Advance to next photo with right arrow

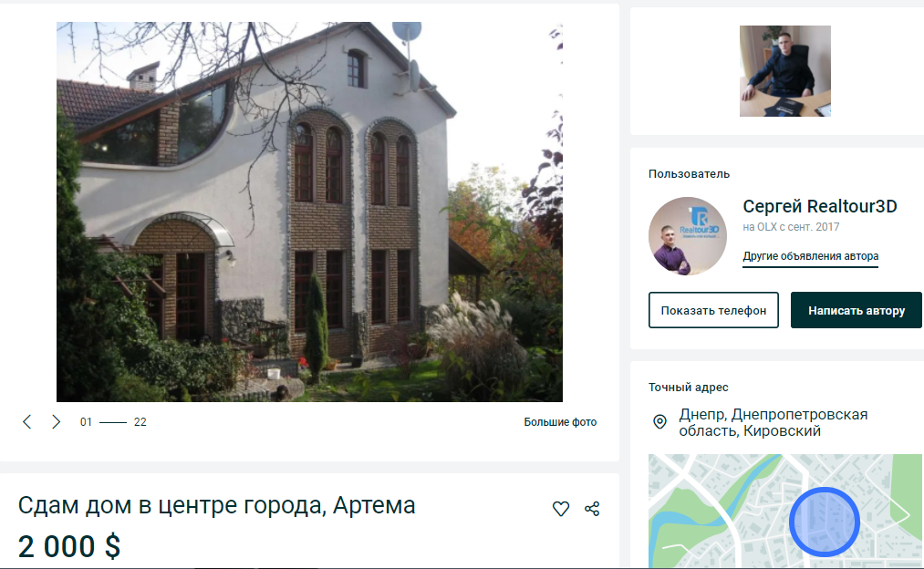pos(56,422)
